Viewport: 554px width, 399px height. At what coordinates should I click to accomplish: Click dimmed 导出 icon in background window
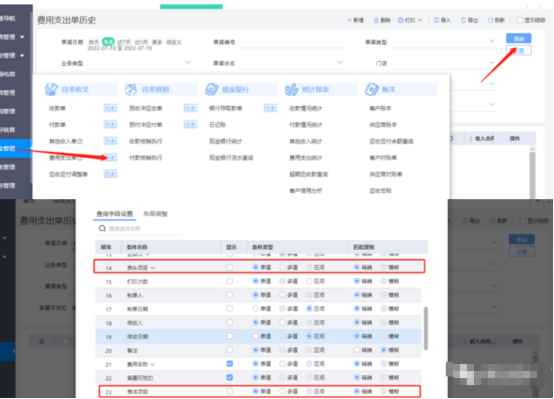tap(466, 221)
